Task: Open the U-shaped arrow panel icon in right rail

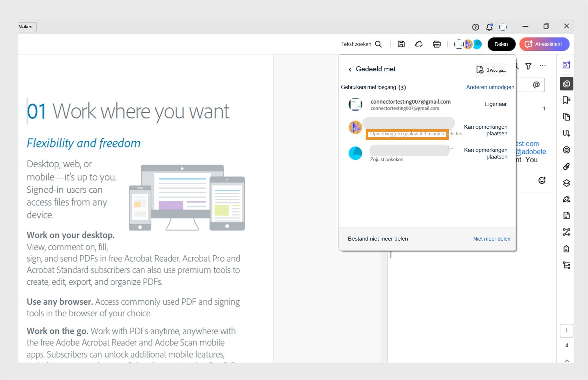Action: (x=566, y=133)
